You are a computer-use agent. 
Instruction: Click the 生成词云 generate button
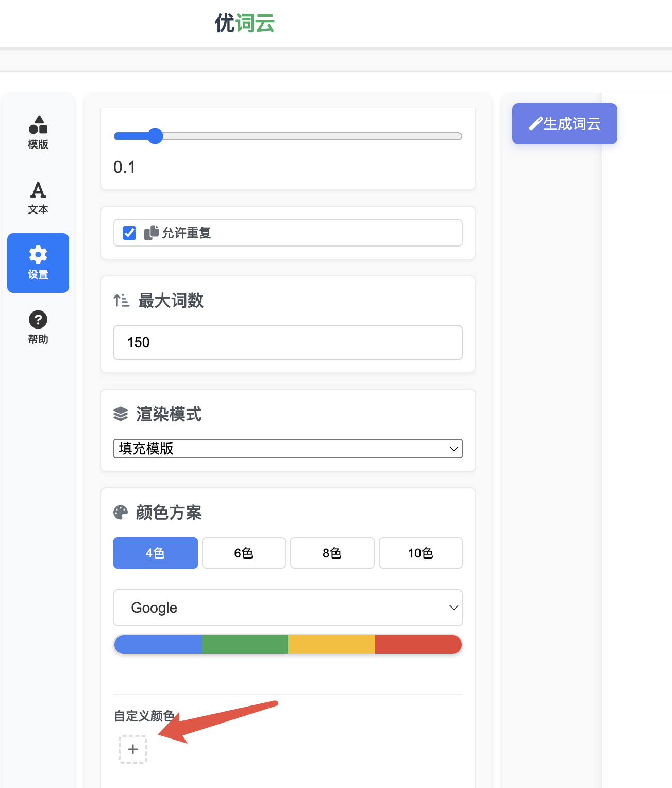coord(564,124)
